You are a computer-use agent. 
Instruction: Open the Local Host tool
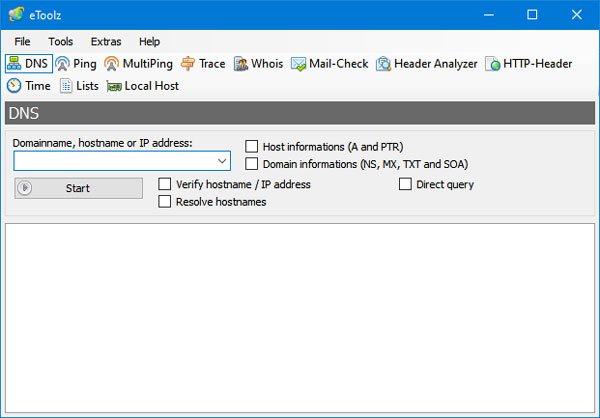pyautogui.click(x=143, y=86)
